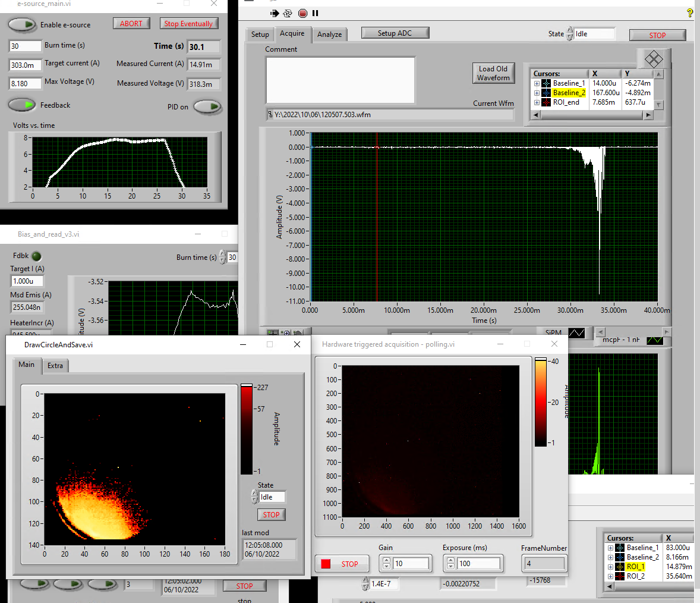Click the Run arrow in LabVIEW toolbar
The image size is (700, 603).
(x=274, y=13)
